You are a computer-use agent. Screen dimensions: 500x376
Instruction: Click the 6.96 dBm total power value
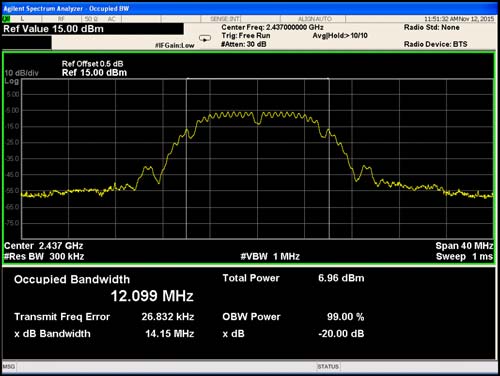coord(341,278)
